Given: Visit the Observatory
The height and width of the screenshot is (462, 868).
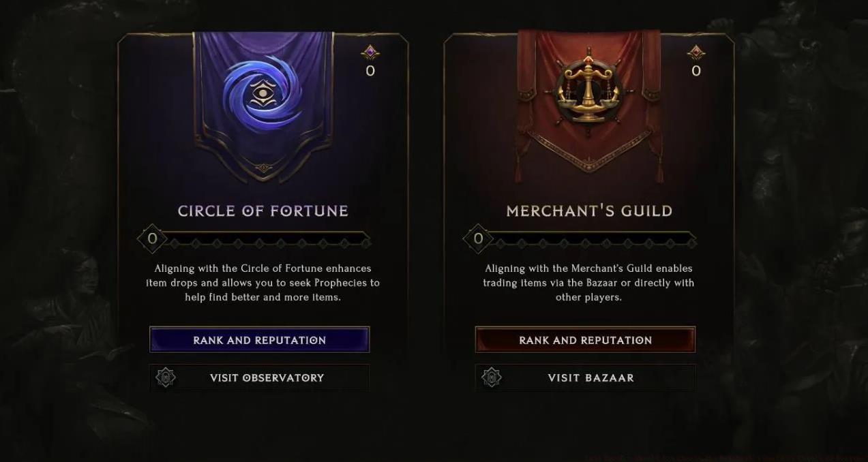Looking at the screenshot, I should (x=267, y=378).
